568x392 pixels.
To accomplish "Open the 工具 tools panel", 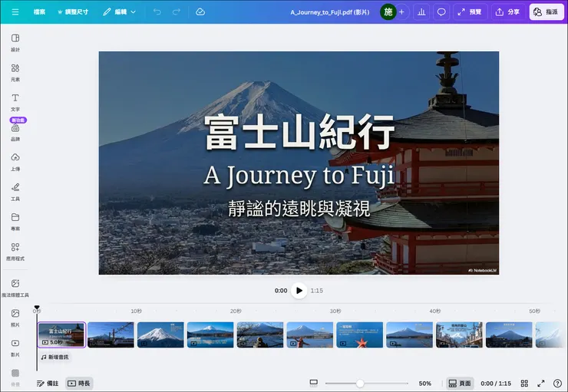I will point(15,192).
